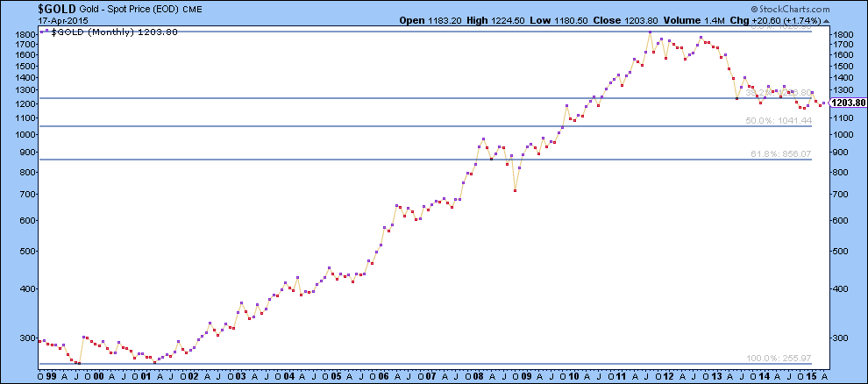This screenshot has width=868, height=384.
Task: Click the '03' year label on time axis
Action: pos(241,376)
